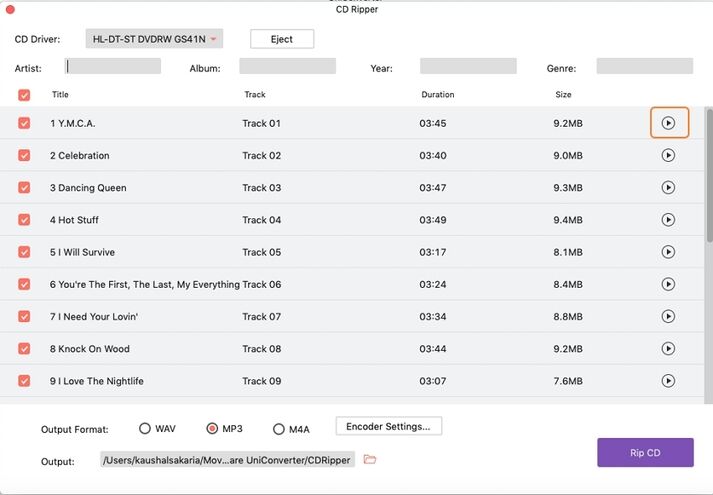Start ripping with Rip CD button

point(645,453)
